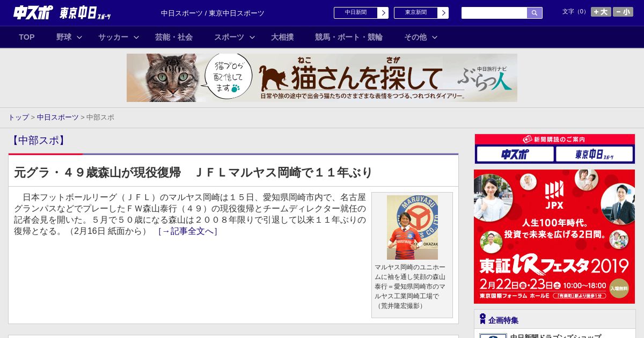Image resolution: width=644 pixels, height=338 pixels.
Task: Open 芸能・社会 menu item
Action: [174, 37]
